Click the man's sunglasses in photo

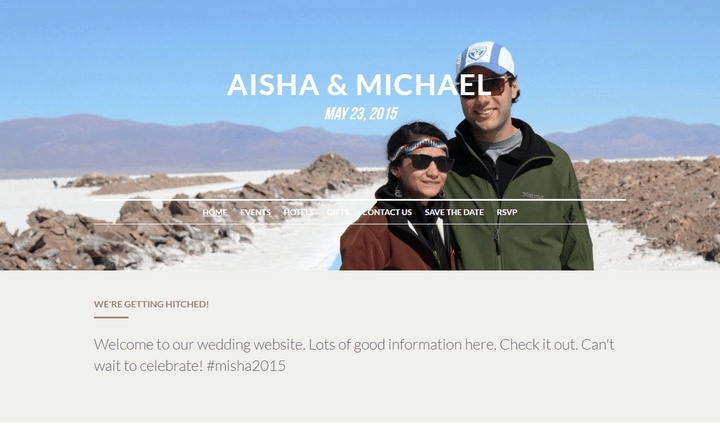(x=488, y=86)
